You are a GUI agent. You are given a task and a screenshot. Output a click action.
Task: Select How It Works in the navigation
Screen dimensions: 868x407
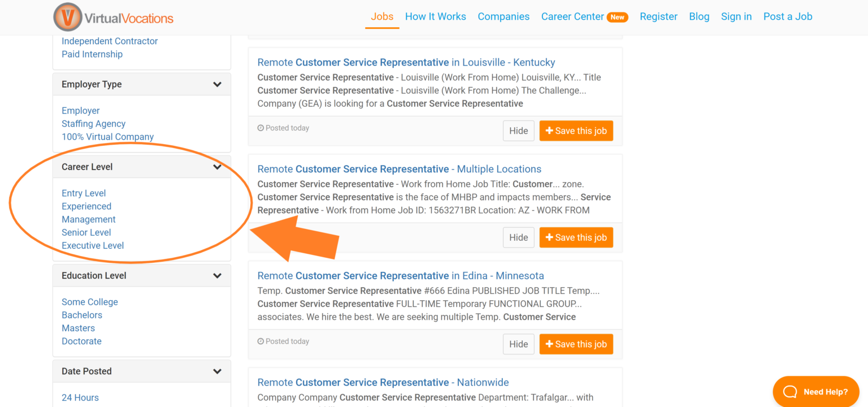435,16
